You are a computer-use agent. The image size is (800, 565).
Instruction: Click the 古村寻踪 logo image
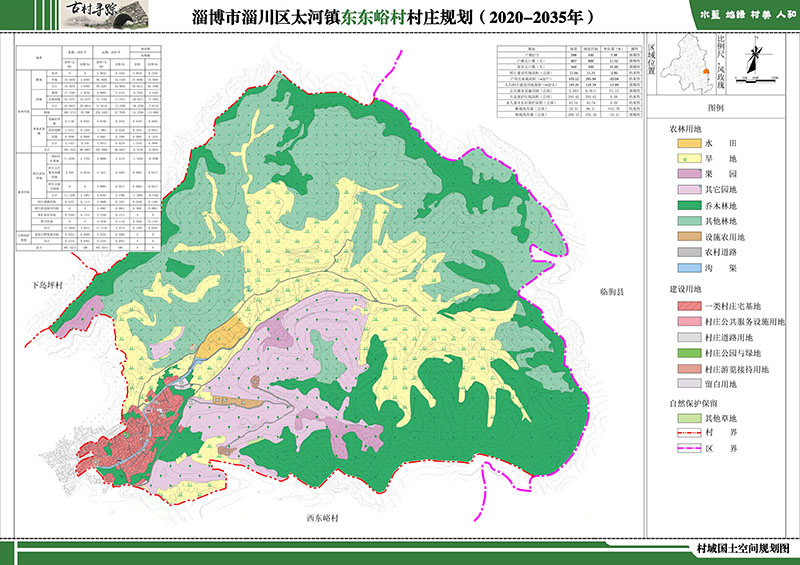[x=106, y=14]
